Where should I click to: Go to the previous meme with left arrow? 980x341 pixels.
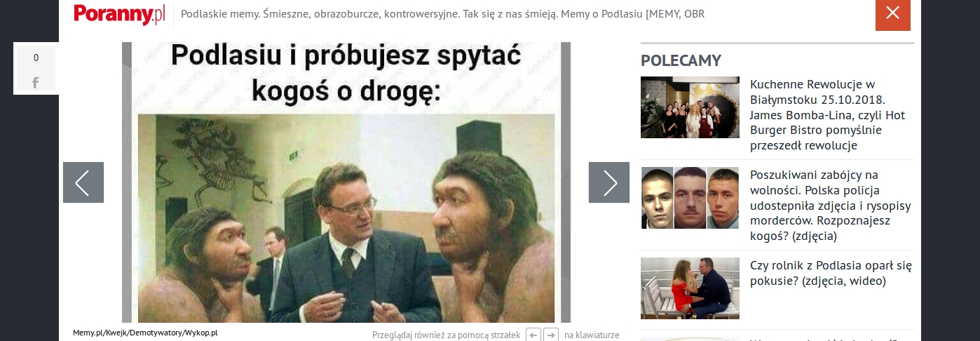83,182
